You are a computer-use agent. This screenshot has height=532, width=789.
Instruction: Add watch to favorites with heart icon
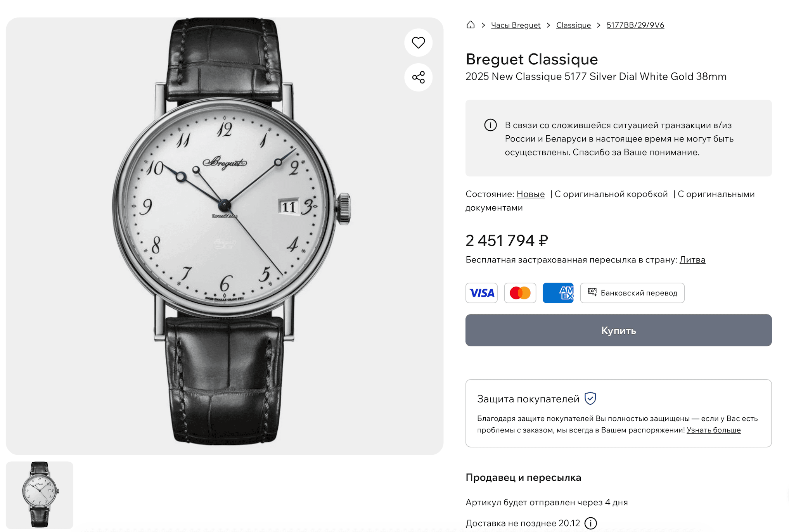[x=418, y=43]
